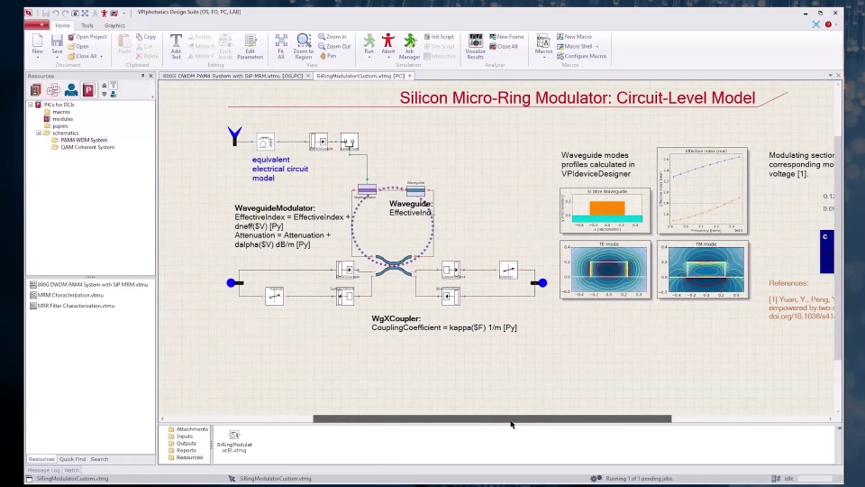
Task: Open the Job Manager
Action: point(409,44)
